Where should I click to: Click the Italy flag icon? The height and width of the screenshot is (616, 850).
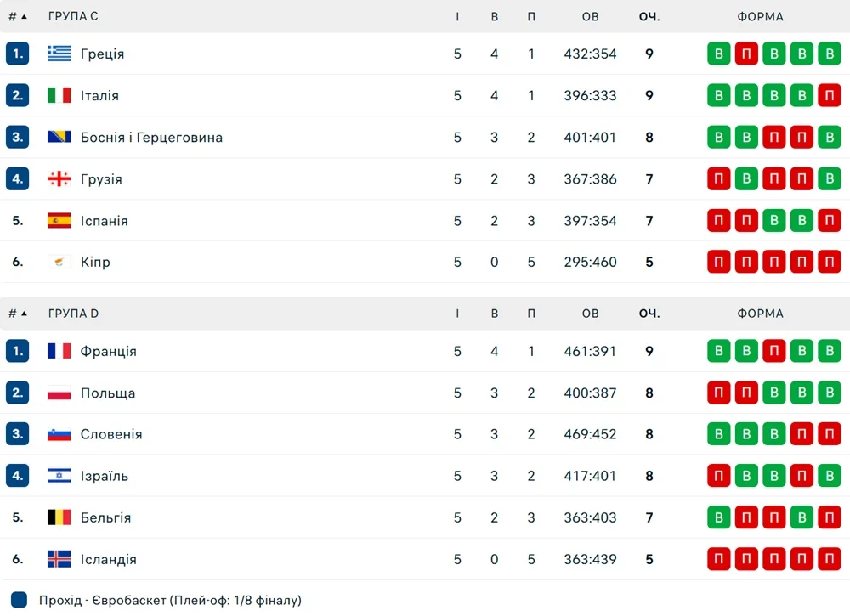59,95
